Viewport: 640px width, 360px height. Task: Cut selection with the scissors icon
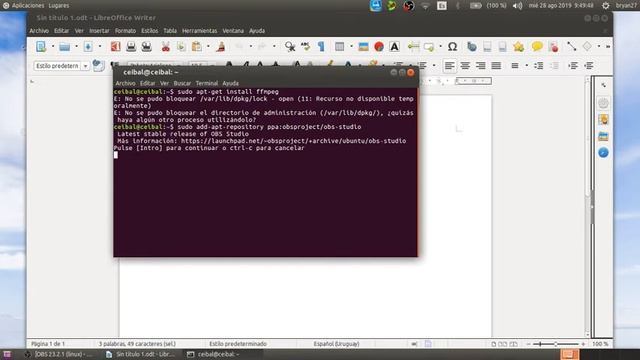(165, 47)
